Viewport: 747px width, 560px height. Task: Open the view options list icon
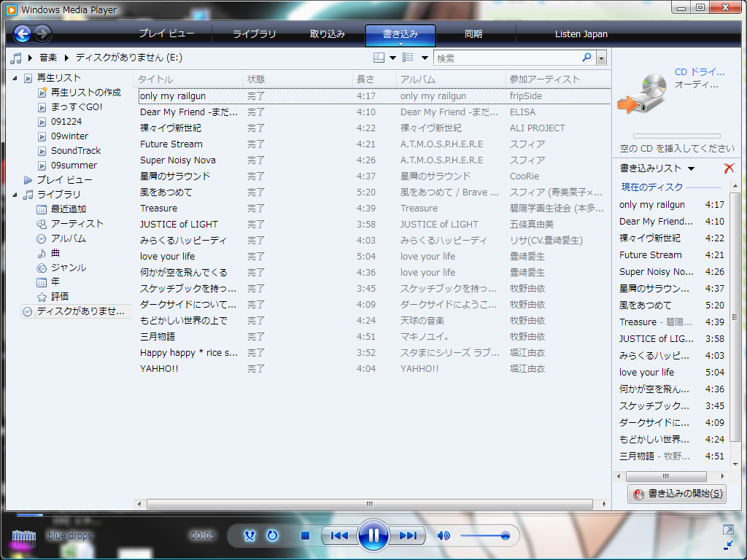coord(408,58)
